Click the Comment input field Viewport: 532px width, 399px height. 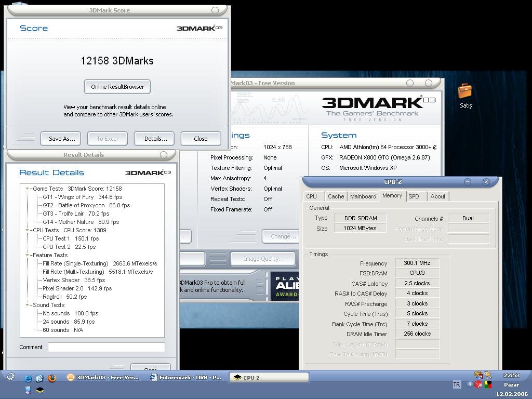click(x=107, y=347)
